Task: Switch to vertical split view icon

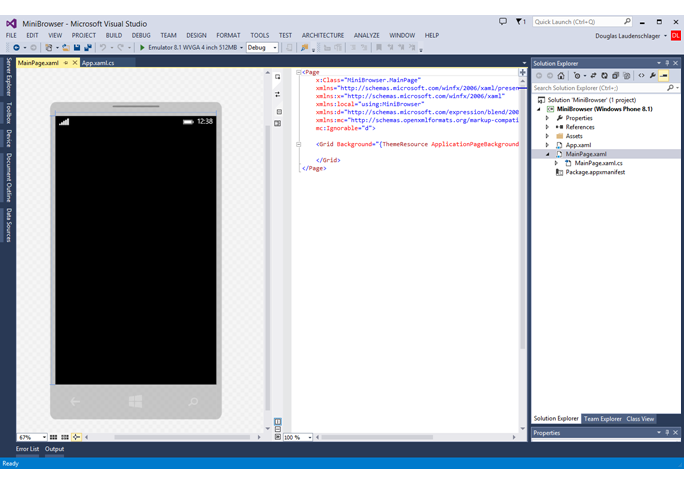Action: 277,421
